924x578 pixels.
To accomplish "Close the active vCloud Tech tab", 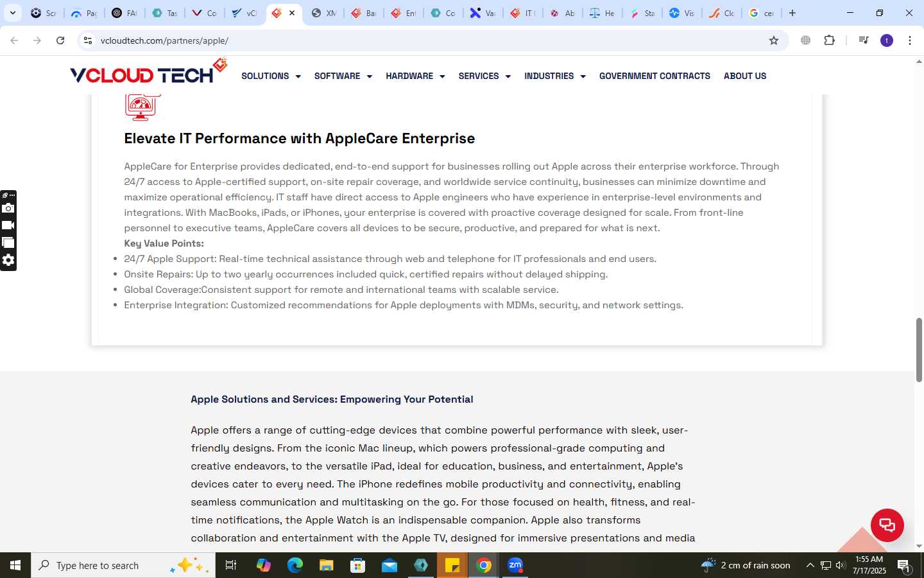I will click(x=292, y=13).
